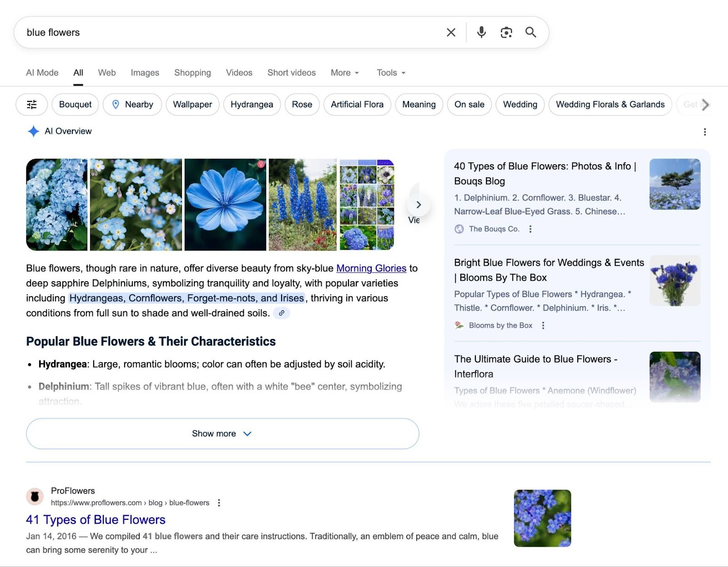
Task: Select the Hydrangea filter chip
Action: [252, 105]
